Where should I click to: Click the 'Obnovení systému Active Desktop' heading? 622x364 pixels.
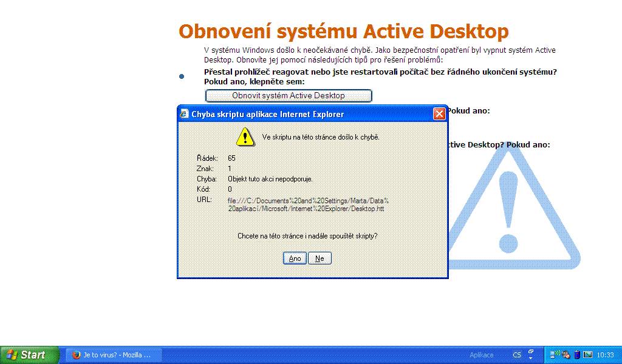344,32
